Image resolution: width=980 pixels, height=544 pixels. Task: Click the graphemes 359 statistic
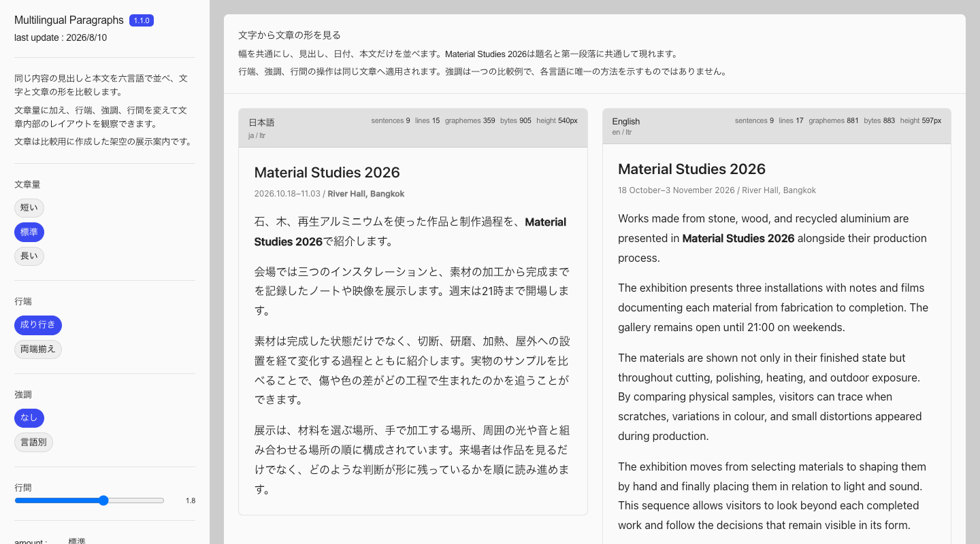(470, 120)
